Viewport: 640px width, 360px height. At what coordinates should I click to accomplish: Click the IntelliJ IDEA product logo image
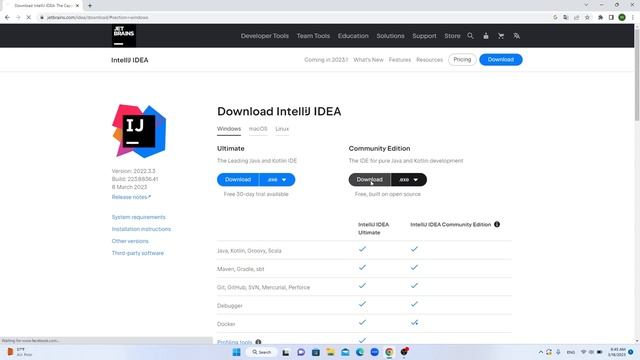139,131
